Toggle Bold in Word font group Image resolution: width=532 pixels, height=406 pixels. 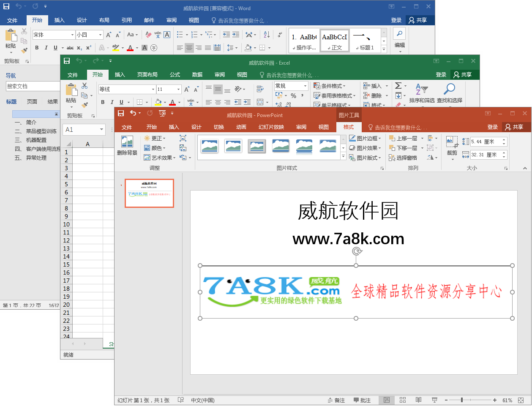pyautogui.click(x=37, y=48)
